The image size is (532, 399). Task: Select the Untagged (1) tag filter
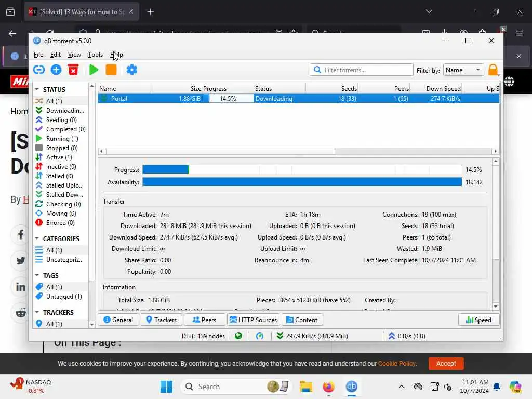[60, 297]
